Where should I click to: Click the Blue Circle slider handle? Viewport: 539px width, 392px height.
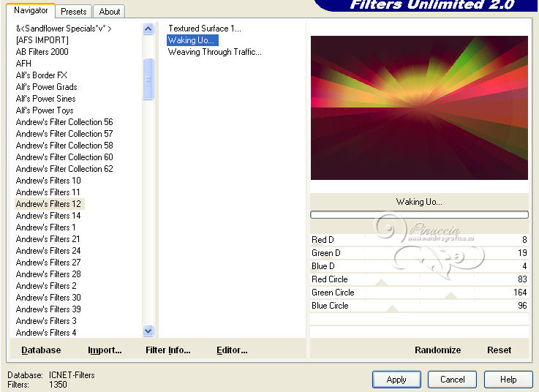point(392,309)
